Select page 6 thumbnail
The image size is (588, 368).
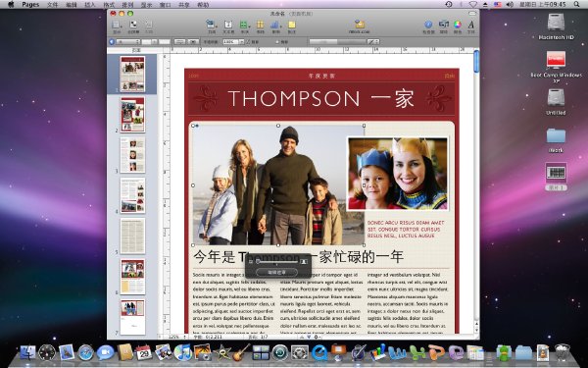pos(132,277)
